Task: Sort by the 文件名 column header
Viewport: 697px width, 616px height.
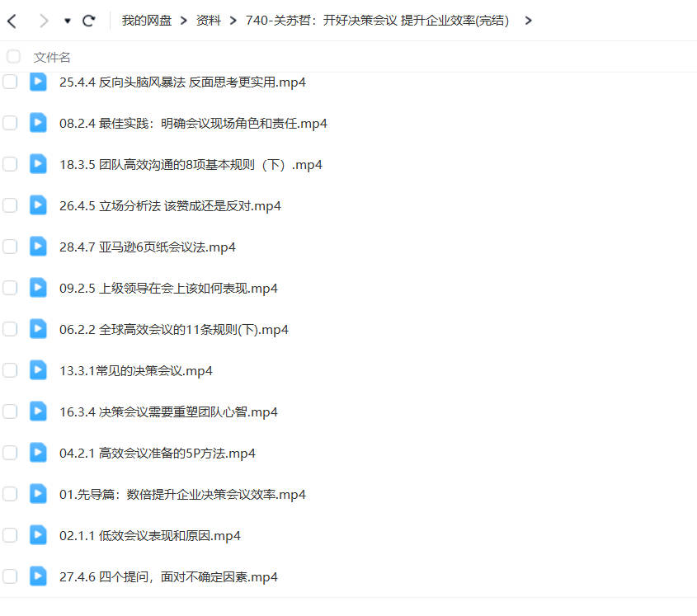Action: 52,58
